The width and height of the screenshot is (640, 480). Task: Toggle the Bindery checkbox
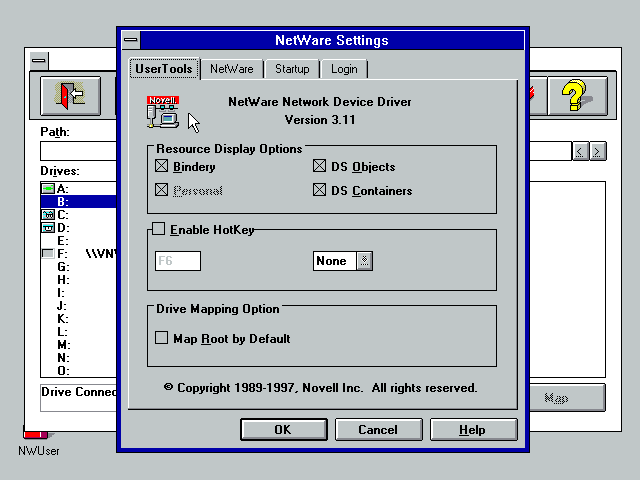point(161,166)
